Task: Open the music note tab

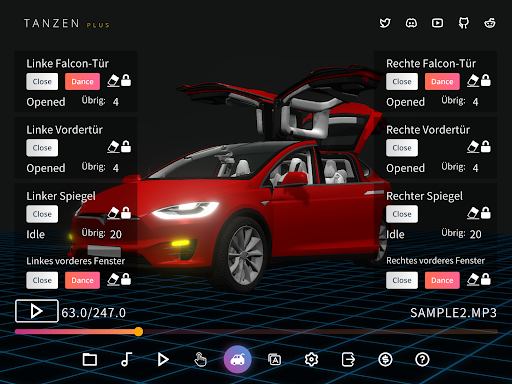Action: click(126, 360)
